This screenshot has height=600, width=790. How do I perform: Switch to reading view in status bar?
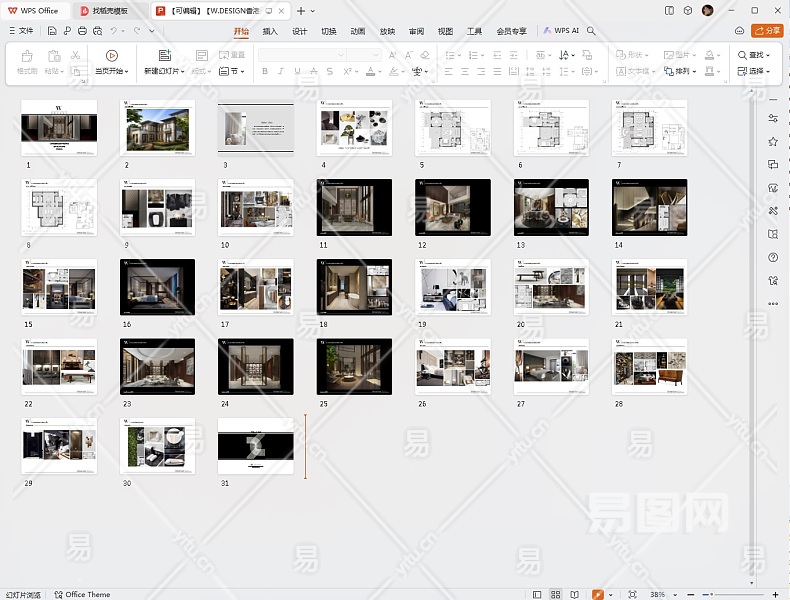(573, 594)
